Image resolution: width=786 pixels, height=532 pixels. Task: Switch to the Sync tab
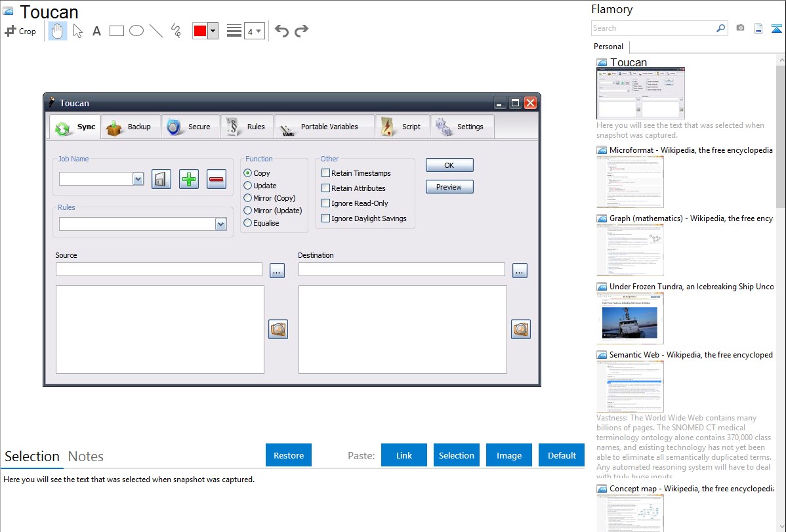coord(75,127)
